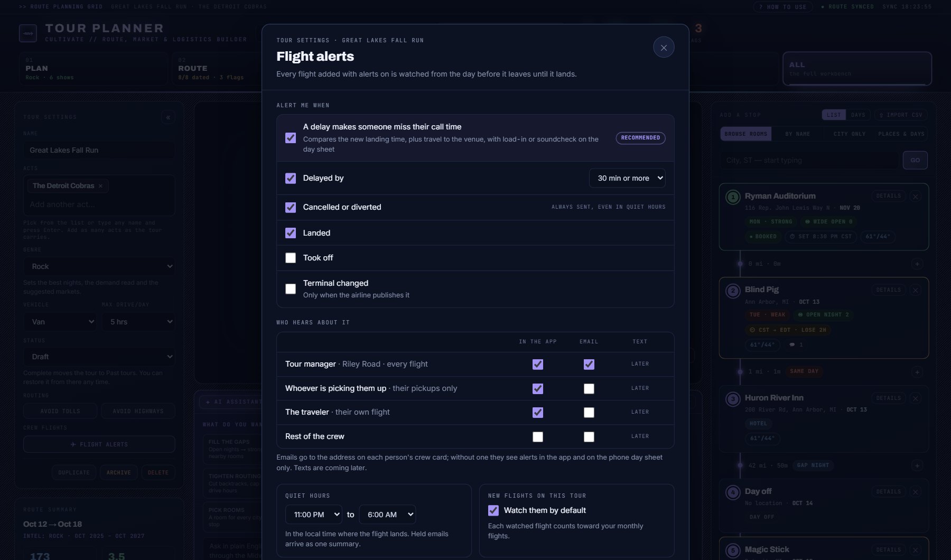This screenshot has width=951, height=560.
Task: Switch to the Plan tab
Action: (x=94, y=69)
